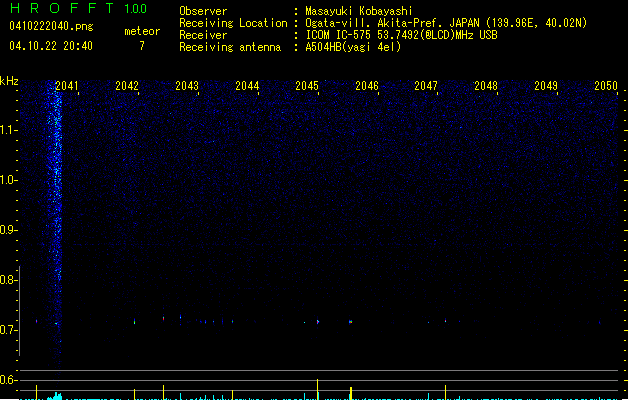Select the filename 0410222040.png
629x400 pixels.
click(51, 26)
